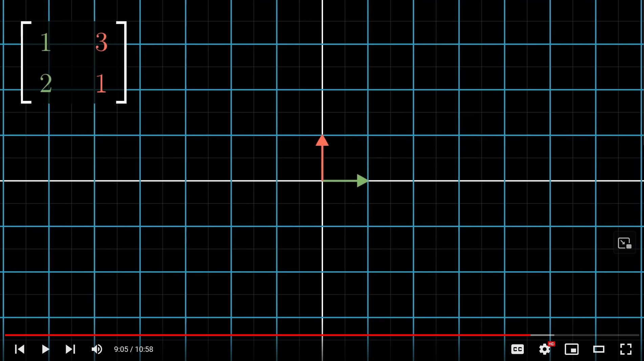The height and width of the screenshot is (361, 644).
Task: Click the picture-in-picture overlay icon on right edge
Action: click(624, 243)
